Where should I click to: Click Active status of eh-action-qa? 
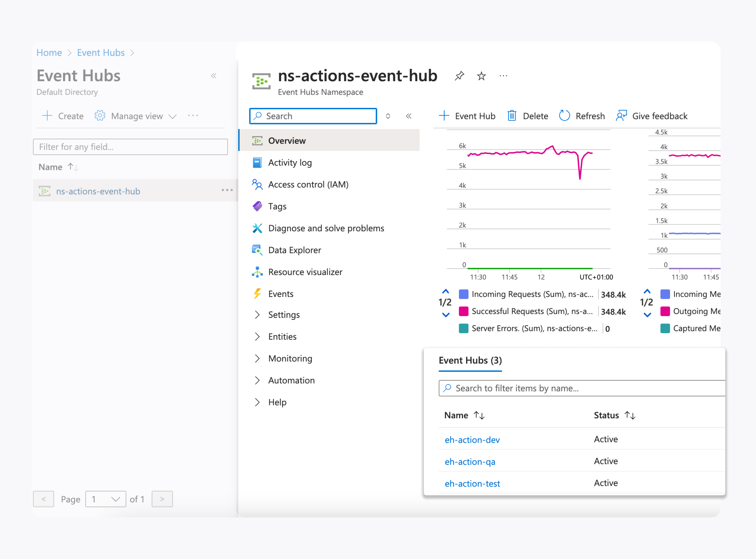606,461
